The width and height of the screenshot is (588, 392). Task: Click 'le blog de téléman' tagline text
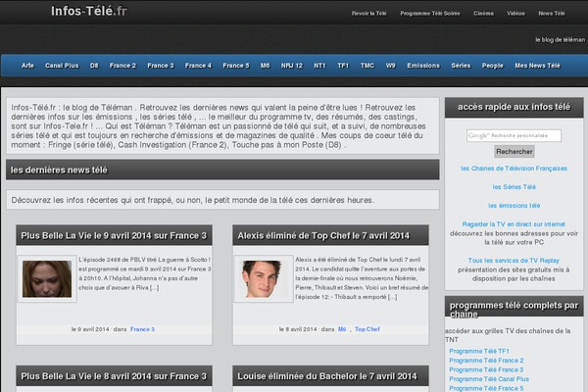click(x=560, y=40)
